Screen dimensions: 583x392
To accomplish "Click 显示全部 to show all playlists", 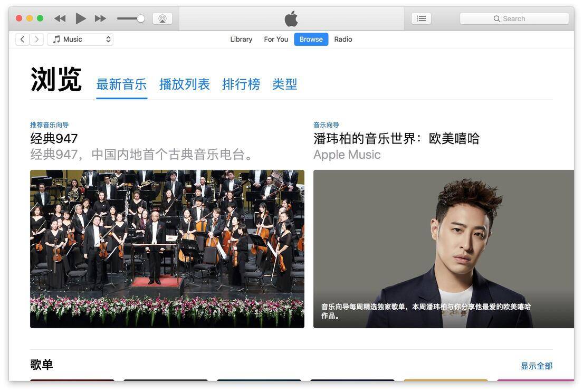I will pyautogui.click(x=537, y=366).
